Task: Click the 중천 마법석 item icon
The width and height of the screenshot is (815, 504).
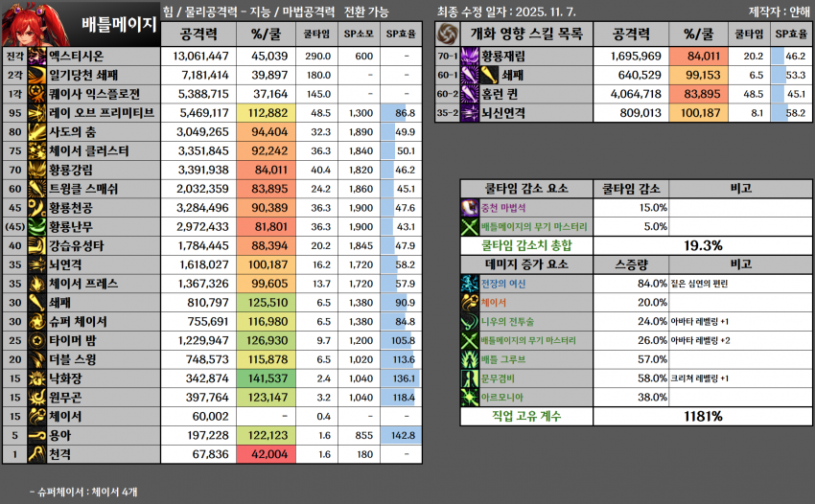Action: point(469,208)
